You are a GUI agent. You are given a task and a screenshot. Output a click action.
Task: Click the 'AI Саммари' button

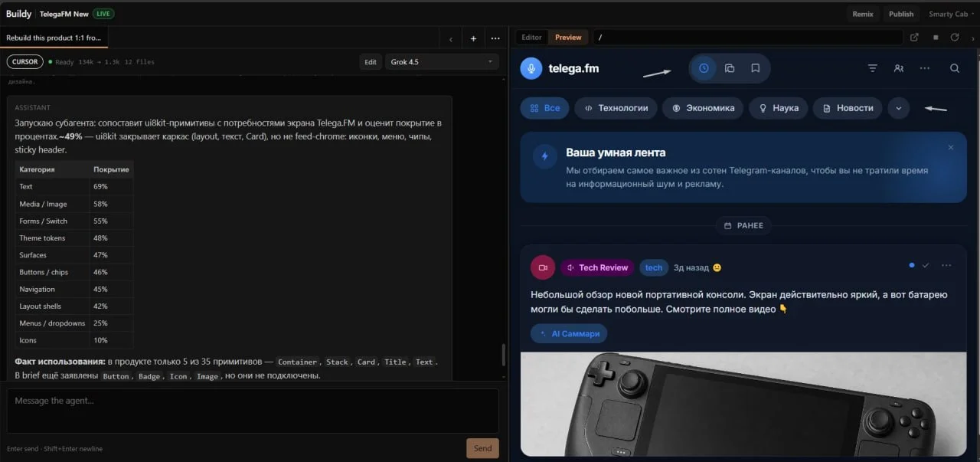coord(569,334)
